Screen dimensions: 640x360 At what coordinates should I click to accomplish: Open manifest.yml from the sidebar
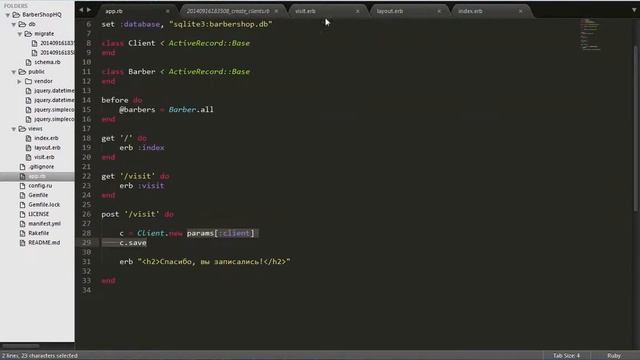click(44, 224)
